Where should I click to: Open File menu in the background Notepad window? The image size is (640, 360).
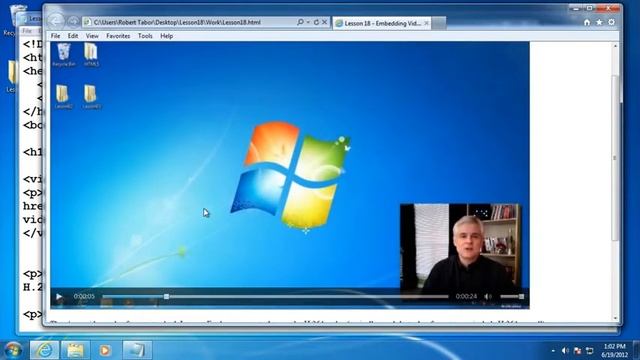[27, 31]
